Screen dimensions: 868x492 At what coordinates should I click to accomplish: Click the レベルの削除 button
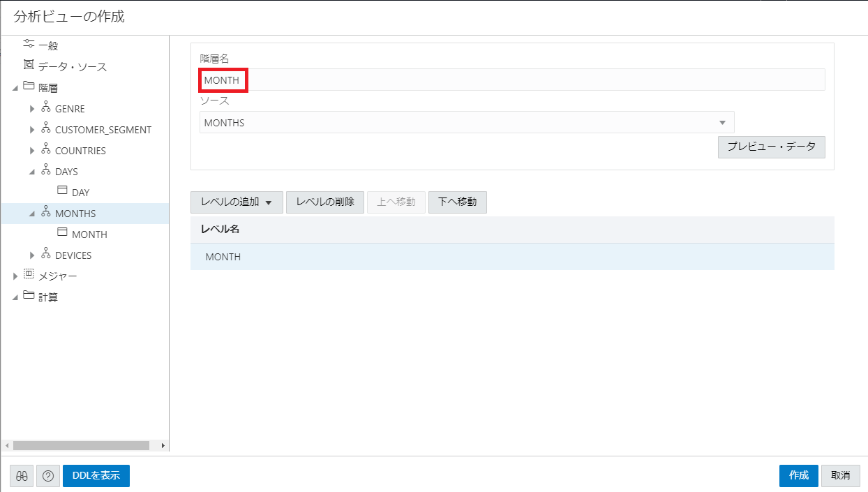(324, 202)
